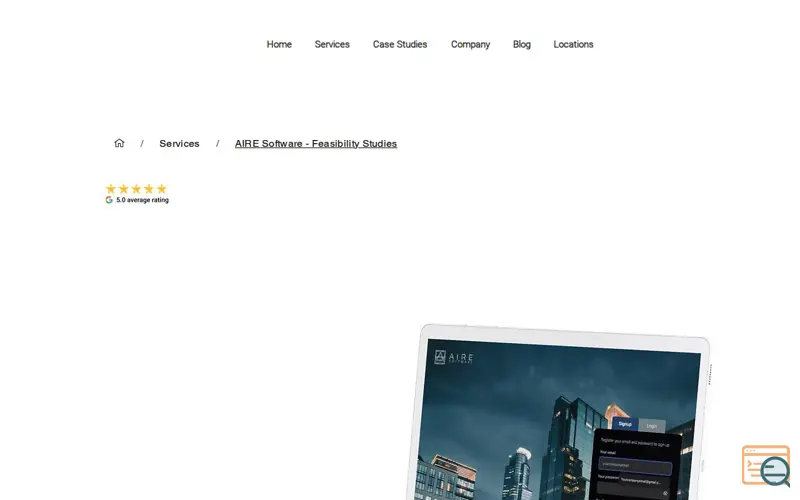Click the home icon in breadcrumb

(x=119, y=143)
